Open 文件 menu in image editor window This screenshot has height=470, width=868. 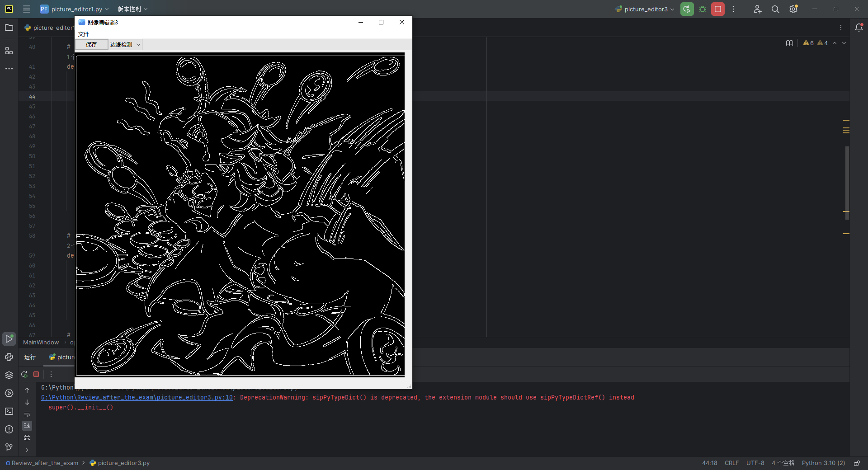[84, 34]
